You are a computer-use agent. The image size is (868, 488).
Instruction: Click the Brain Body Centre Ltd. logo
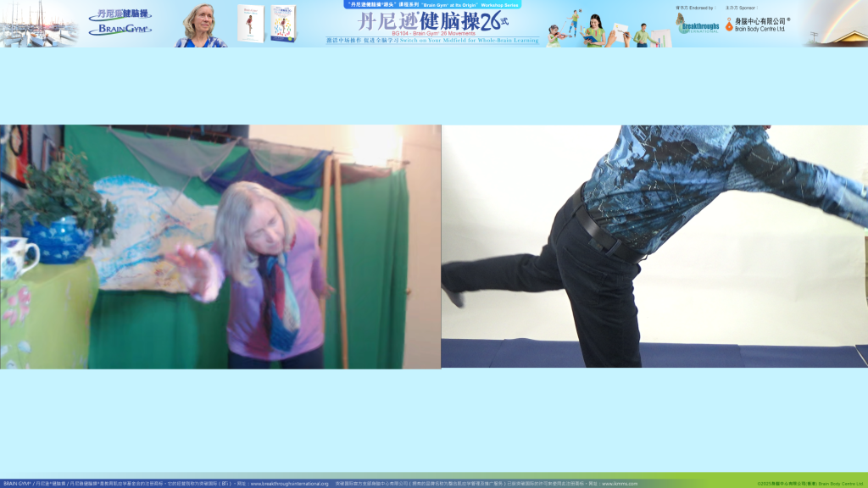point(756,24)
